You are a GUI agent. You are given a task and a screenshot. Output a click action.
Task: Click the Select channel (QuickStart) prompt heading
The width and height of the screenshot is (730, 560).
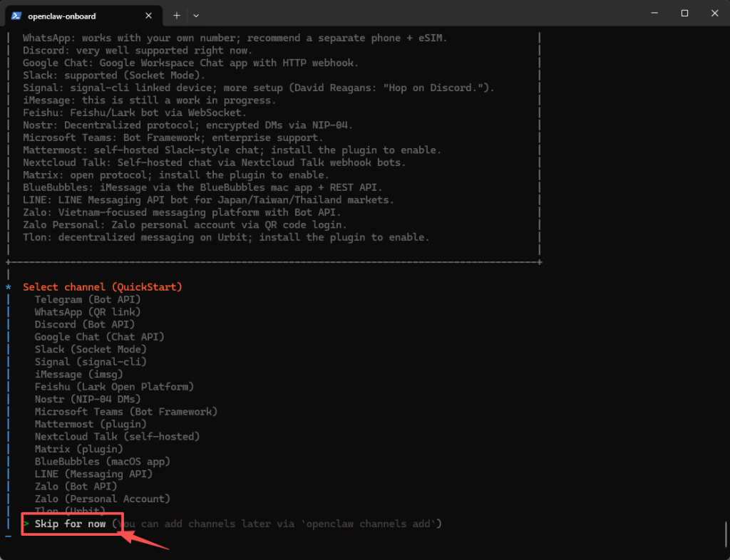(x=103, y=287)
